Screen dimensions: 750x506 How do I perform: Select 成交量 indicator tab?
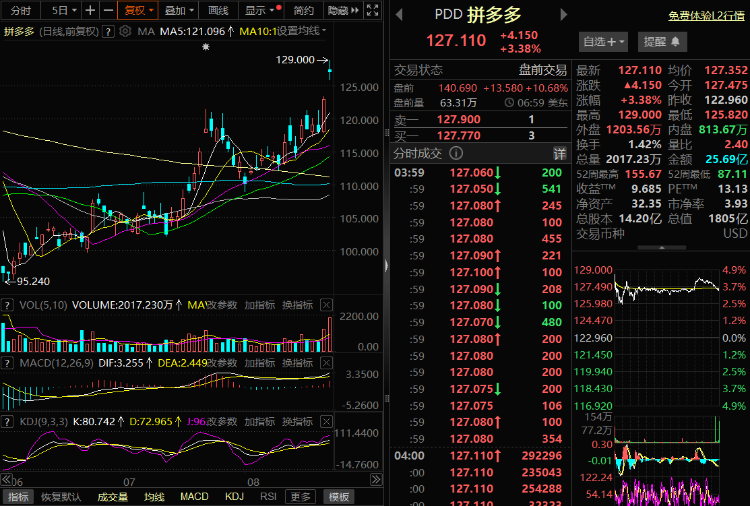click(113, 497)
